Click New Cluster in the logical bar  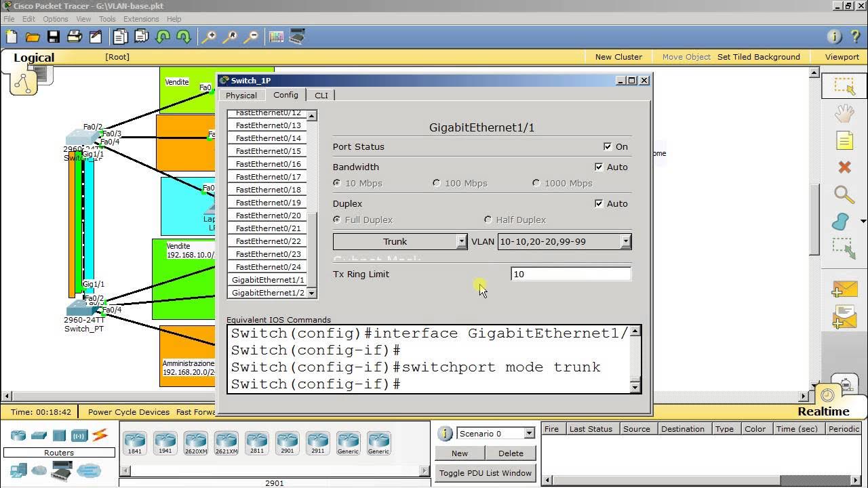tap(618, 57)
